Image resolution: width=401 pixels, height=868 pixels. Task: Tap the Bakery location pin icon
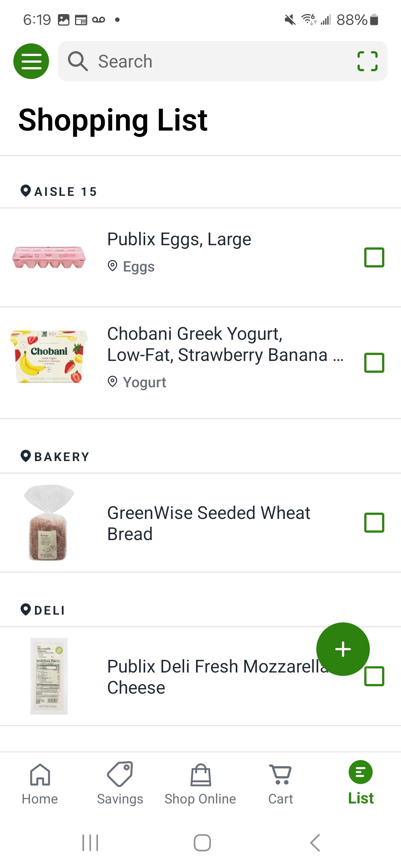coord(26,456)
